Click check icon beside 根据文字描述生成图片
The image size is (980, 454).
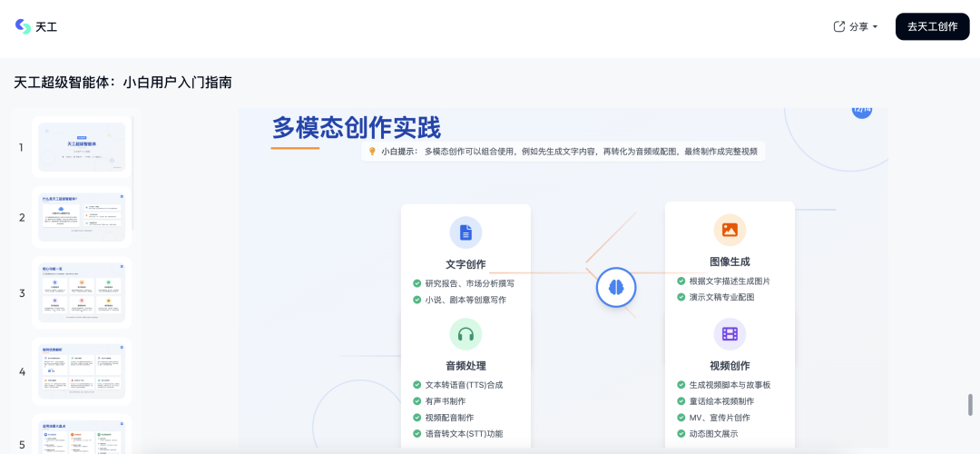[x=681, y=281]
